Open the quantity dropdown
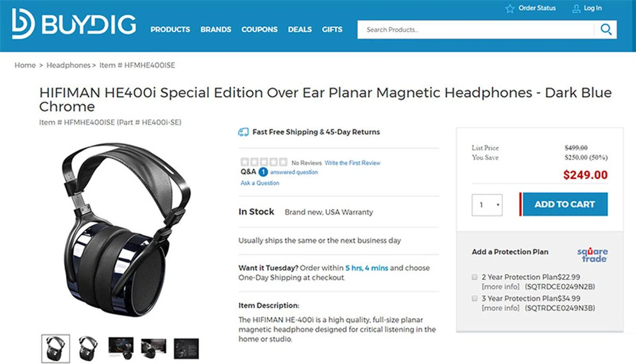The width and height of the screenshot is (636, 364). (487, 205)
